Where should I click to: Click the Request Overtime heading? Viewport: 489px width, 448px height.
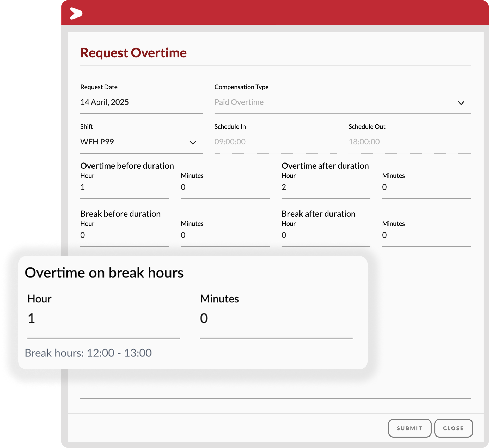coord(133,52)
